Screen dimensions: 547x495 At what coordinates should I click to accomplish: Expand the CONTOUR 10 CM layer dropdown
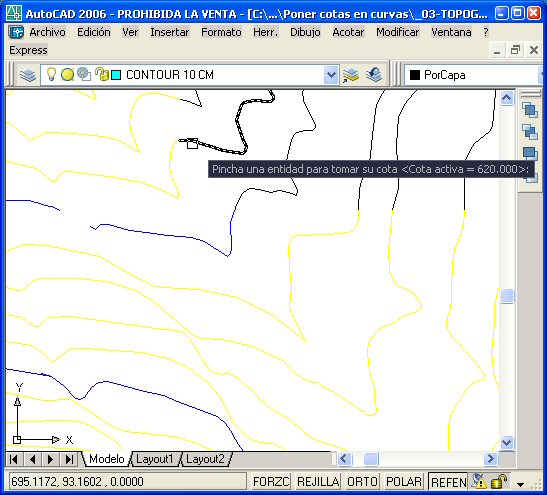pyautogui.click(x=331, y=75)
